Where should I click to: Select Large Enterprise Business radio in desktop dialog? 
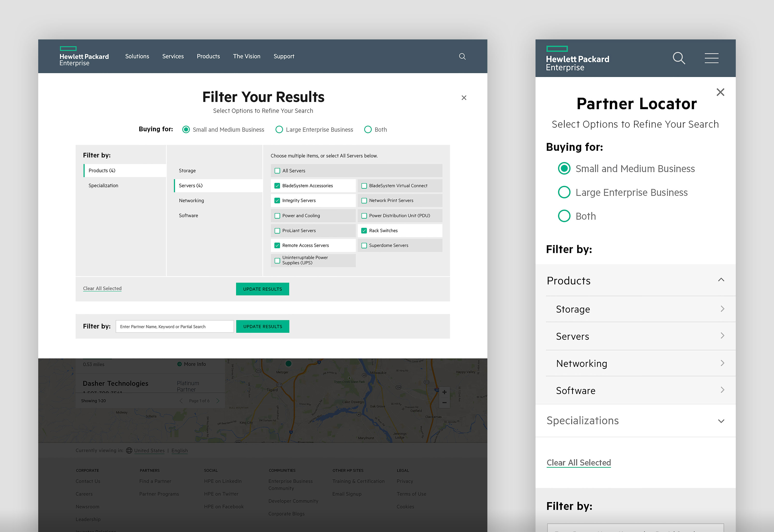coord(279,129)
